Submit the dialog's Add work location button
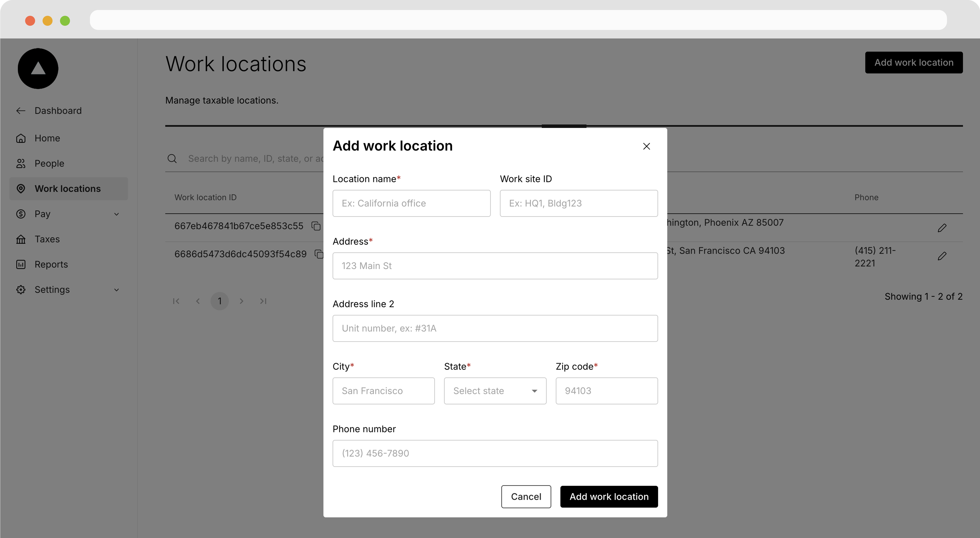This screenshot has height=538, width=980. (x=609, y=496)
